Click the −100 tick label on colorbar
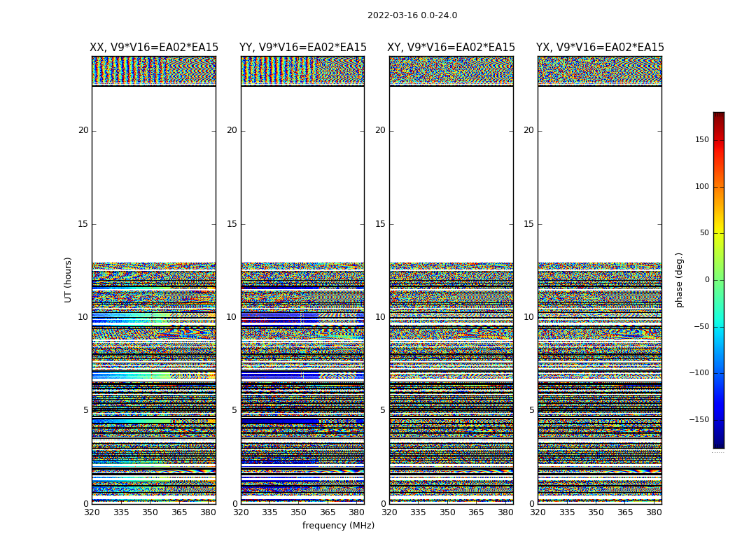The image size is (735, 560). (x=699, y=373)
